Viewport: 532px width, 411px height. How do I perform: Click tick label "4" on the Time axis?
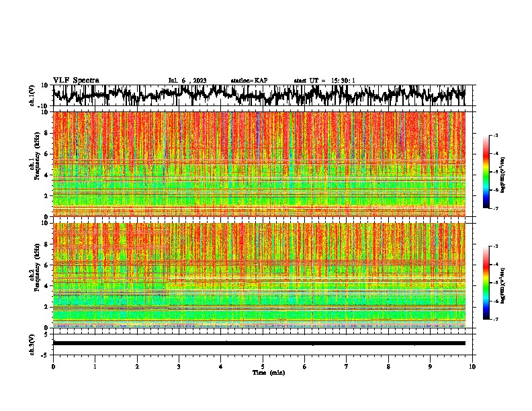click(x=221, y=367)
